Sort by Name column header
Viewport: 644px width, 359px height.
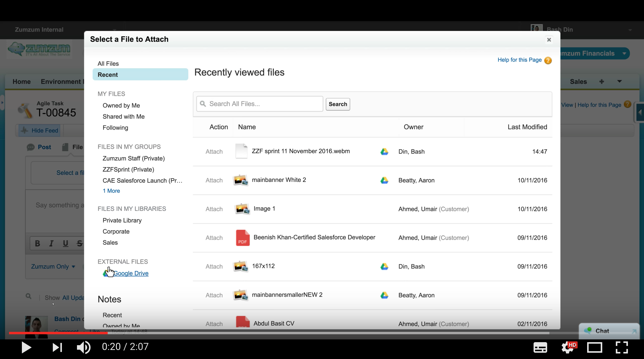pos(247,127)
